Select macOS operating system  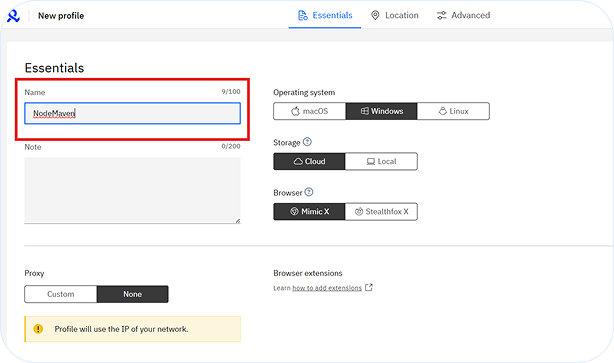point(310,111)
